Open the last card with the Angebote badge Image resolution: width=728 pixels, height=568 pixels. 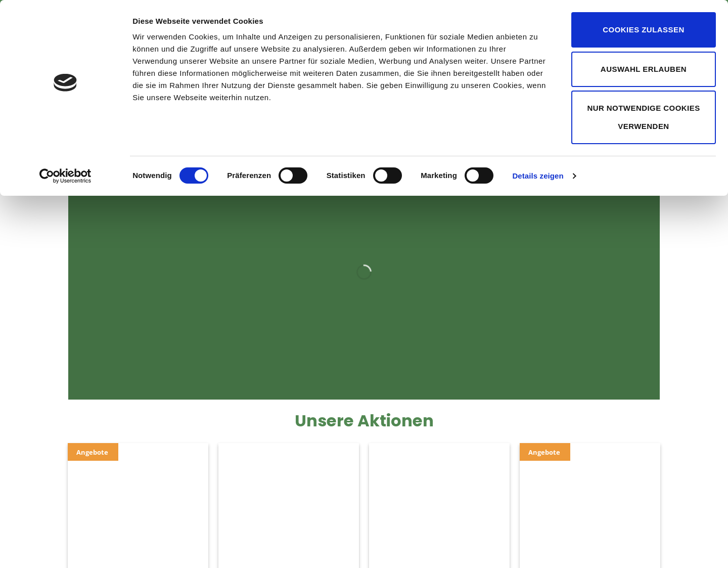[590, 505]
